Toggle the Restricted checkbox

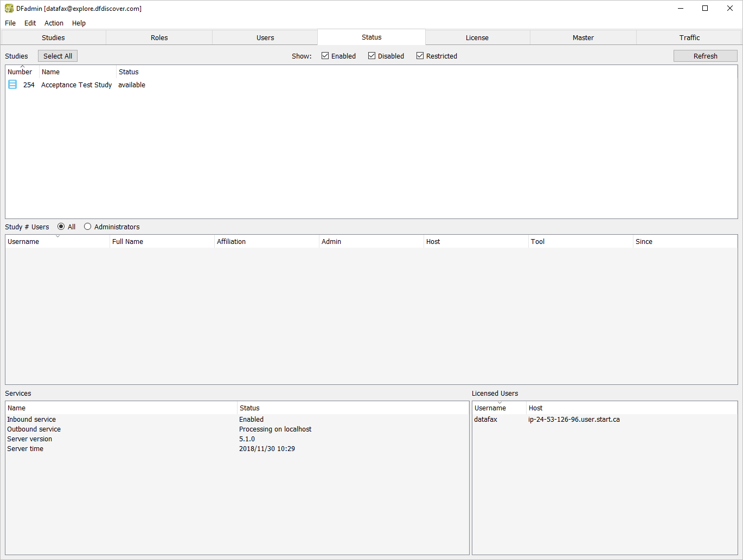[420, 56]
